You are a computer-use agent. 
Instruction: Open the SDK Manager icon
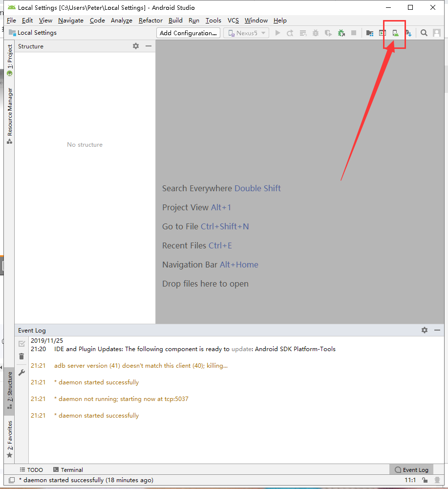click(x=408, y=33)
